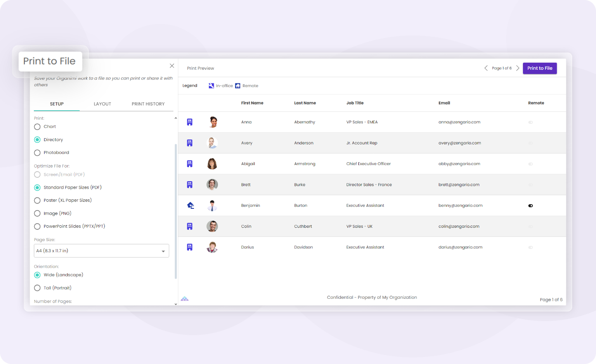Click the in-office icon on Darius's row

click(190, 247)
